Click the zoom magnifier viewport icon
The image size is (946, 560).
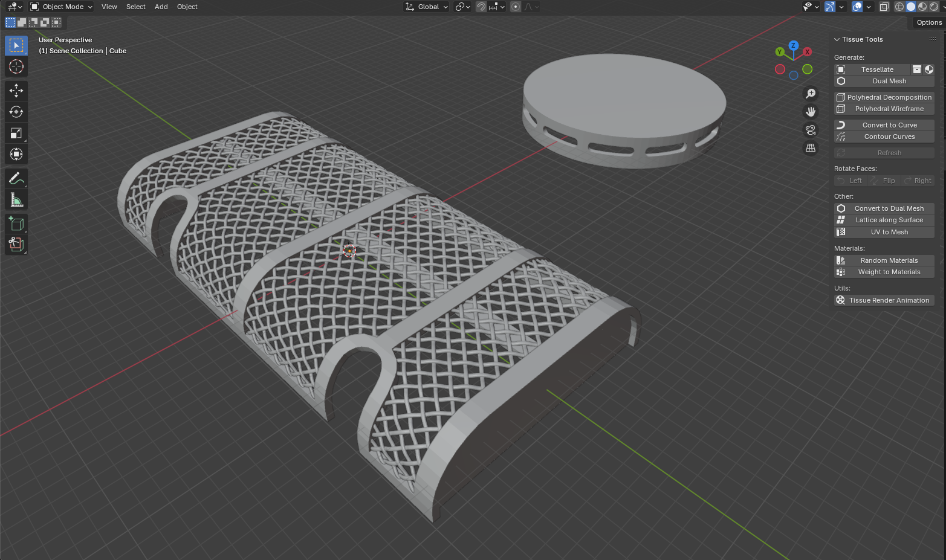[811, 94]
